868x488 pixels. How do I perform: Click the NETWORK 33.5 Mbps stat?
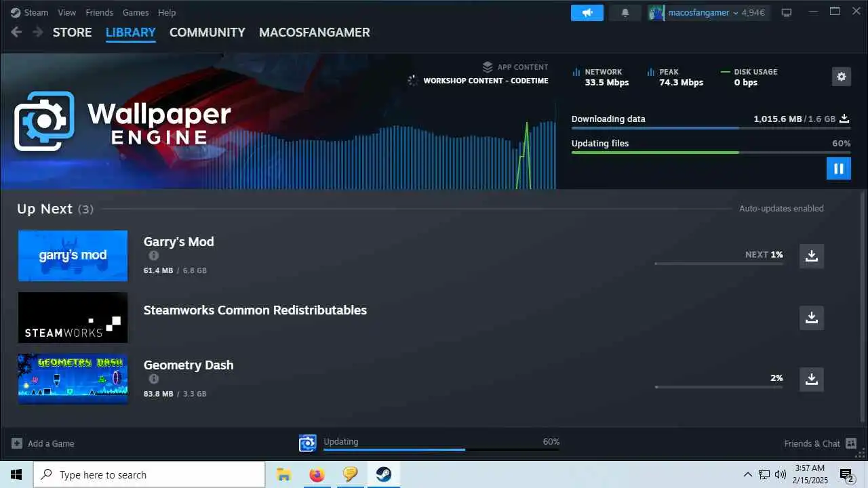coord(601,77)
